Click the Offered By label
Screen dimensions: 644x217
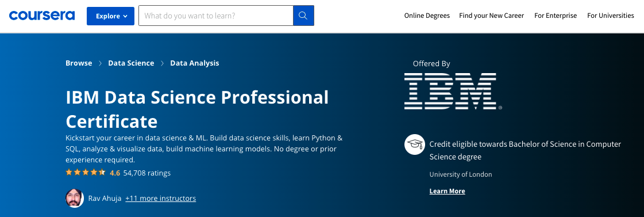pyautogui.click(x=431, y=63)
